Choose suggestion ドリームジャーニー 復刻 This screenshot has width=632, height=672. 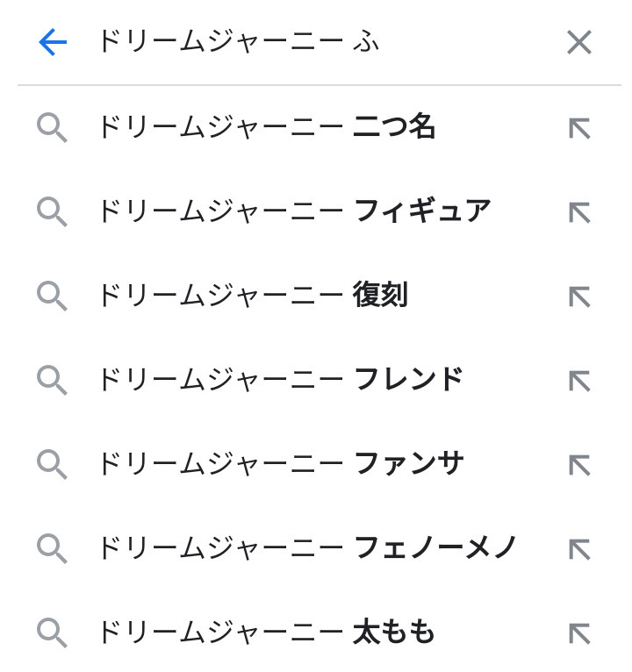[x=251, y=296]
